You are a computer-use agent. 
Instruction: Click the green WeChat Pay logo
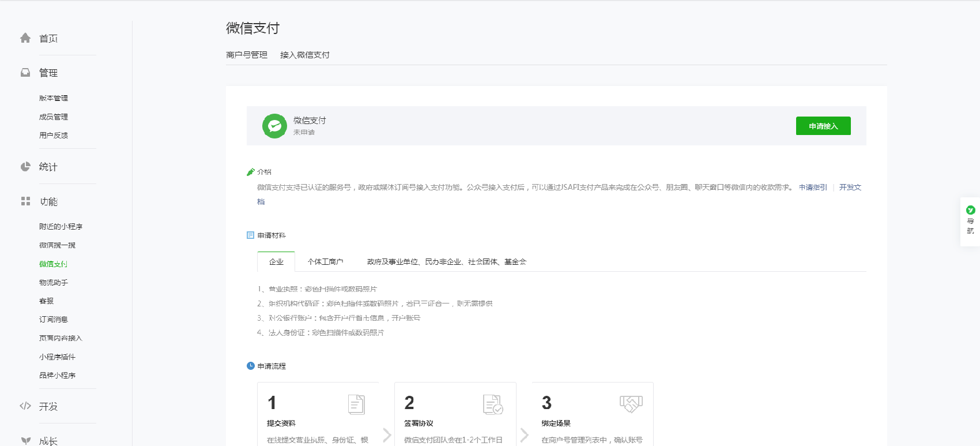click(x=274, y=126)
